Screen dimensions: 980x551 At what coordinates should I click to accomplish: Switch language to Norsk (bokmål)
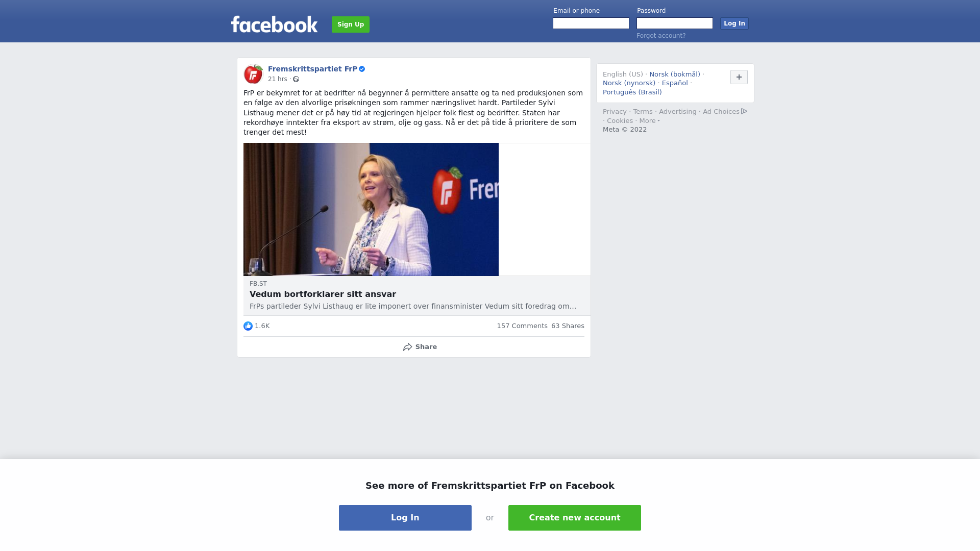click(x=675, y=74)
